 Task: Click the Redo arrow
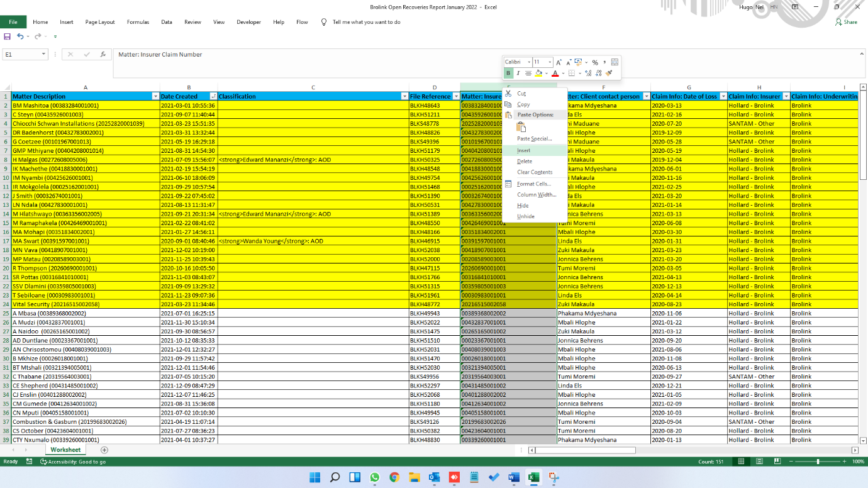(38, 37)
